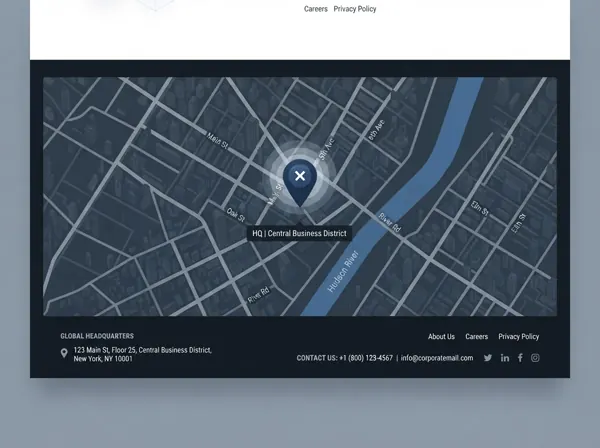Open the LinkedIn social icon
The width and height of the screenshot is (600, 448).
[x=505, y=358]
